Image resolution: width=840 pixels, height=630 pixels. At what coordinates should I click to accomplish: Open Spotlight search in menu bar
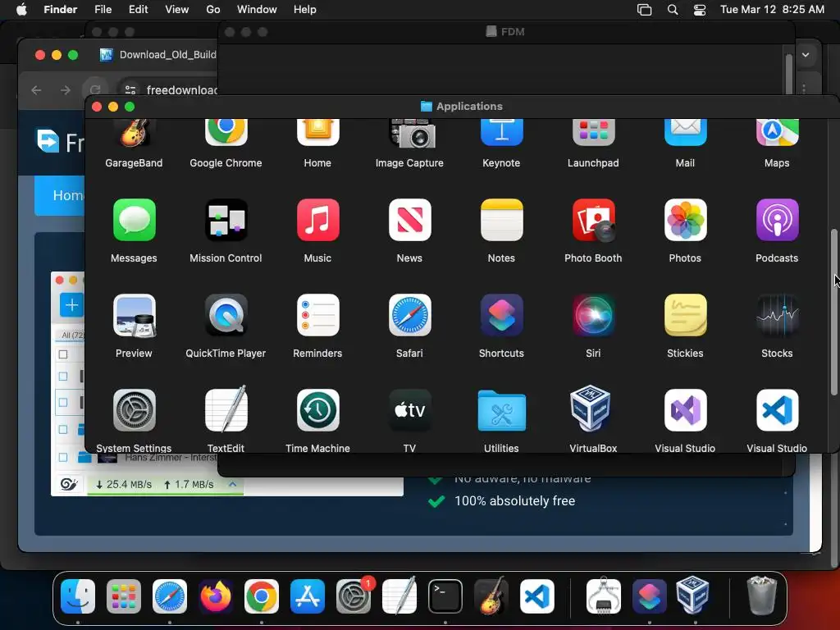[x=673, y=10]
